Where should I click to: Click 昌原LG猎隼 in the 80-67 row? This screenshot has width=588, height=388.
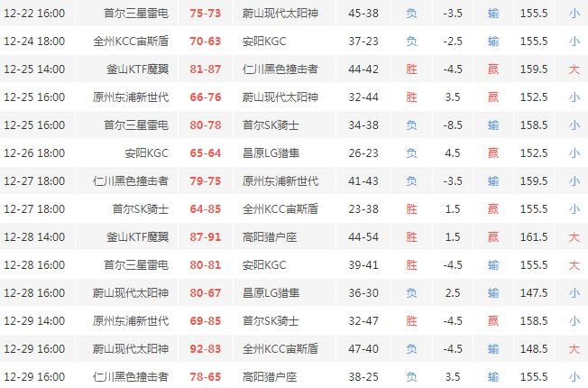[271, 293]
